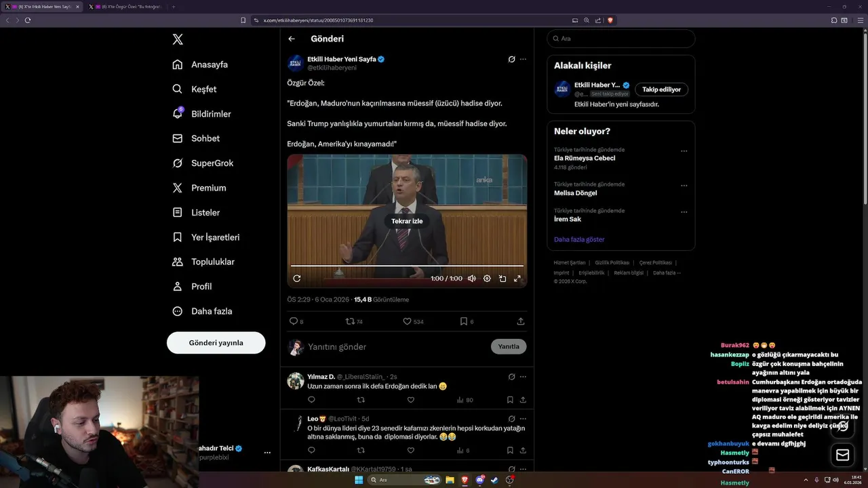868x488 pixels.
Task: Open account menu next to Bahadır Telci
Action: [x=267, y=452]
